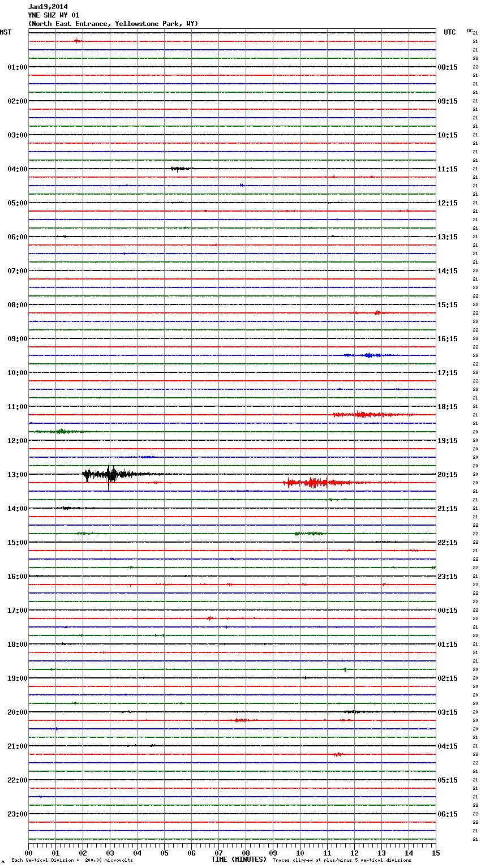Select the 22:00 MST time label
This screenshot has width=481, height=868.
18,780
